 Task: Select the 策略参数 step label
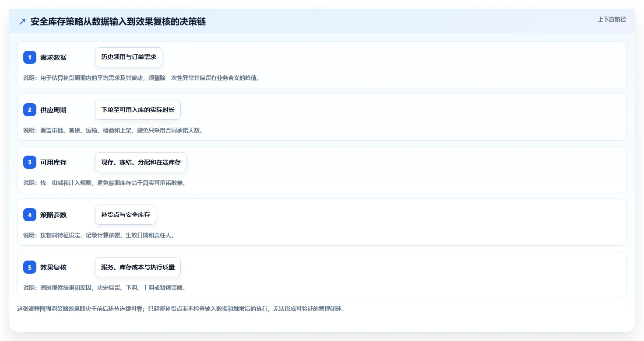(x=53, y=215)
